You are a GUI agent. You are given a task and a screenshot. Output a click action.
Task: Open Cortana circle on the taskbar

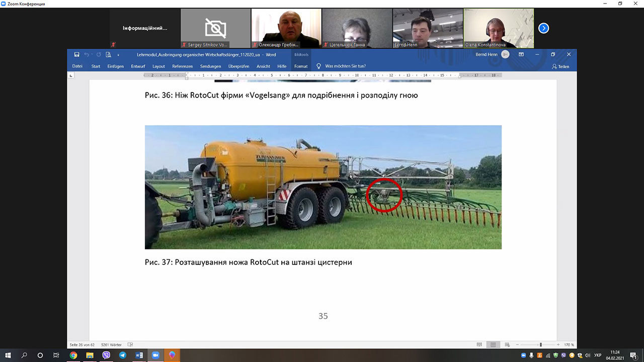point(40,355)
